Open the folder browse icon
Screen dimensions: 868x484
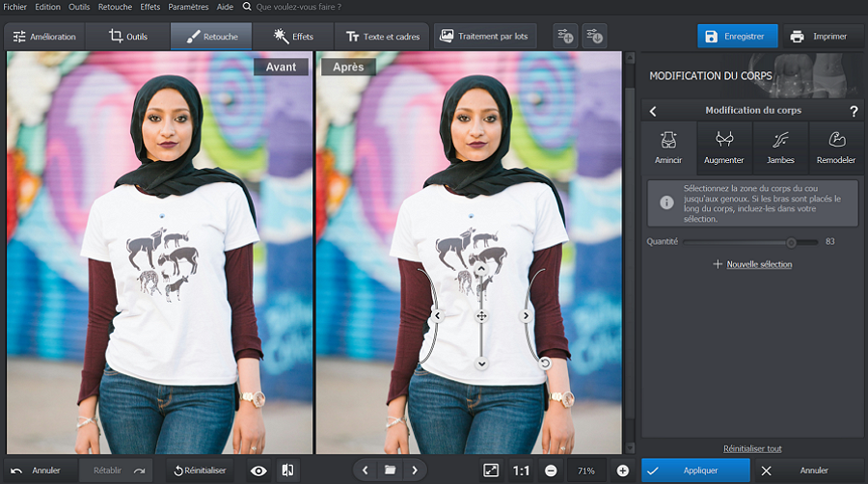coord(391,471)
